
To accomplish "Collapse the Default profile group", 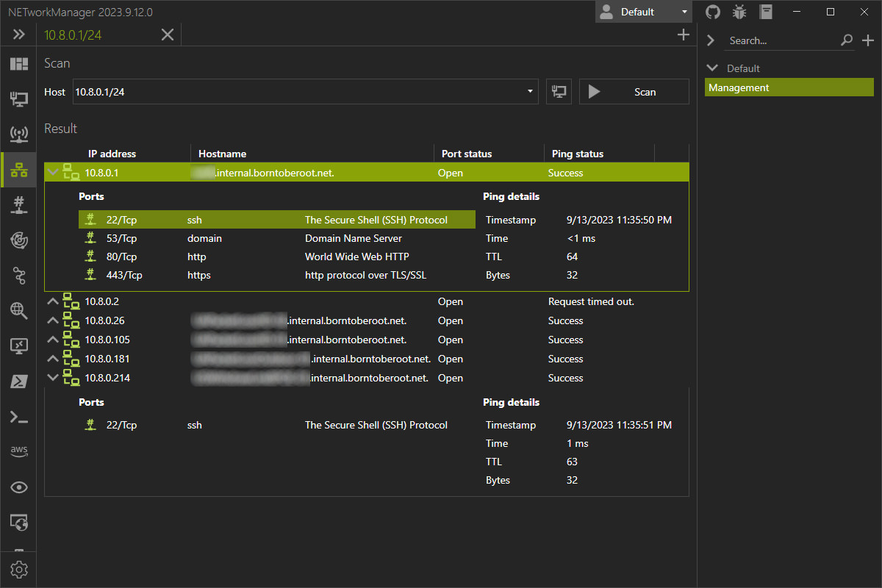I will point(711,68).
